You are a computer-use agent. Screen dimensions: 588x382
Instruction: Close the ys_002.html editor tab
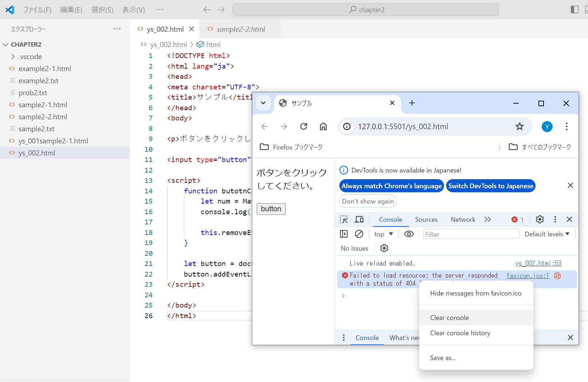pos(192,29)
